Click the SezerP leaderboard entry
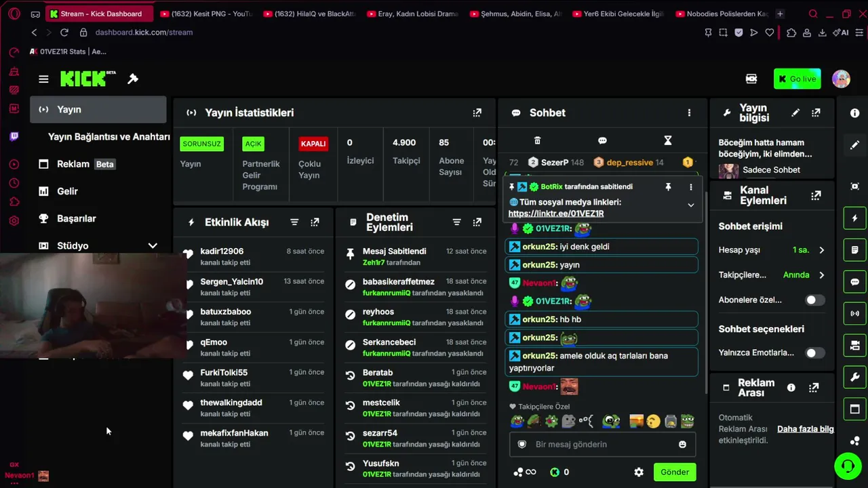868x488 pixels. (556, 163)
